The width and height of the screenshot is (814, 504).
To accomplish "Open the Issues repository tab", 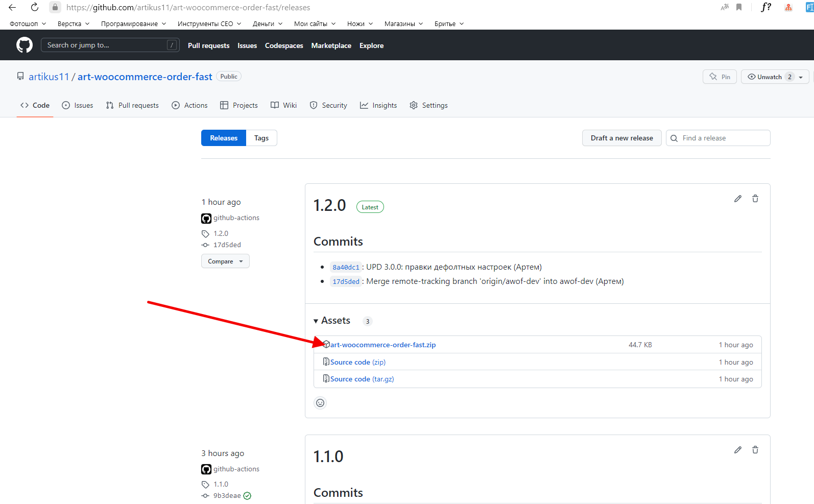I will click(x=78, y=105).
